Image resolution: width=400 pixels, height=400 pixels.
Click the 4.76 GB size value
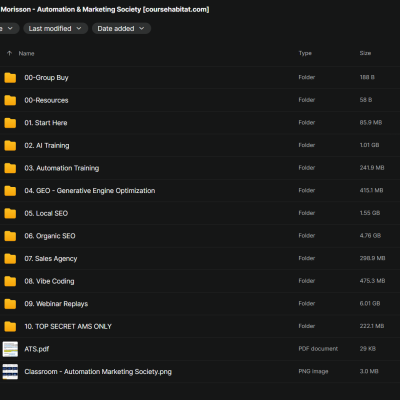click(x=370, y=236)
